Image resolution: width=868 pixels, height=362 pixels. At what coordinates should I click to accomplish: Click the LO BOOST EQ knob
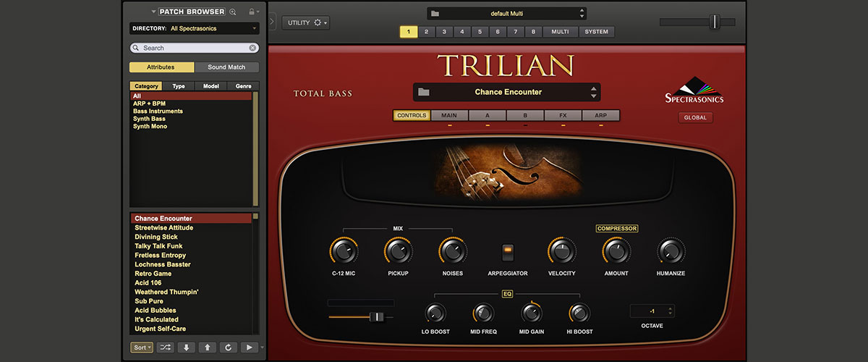[435, 313]
